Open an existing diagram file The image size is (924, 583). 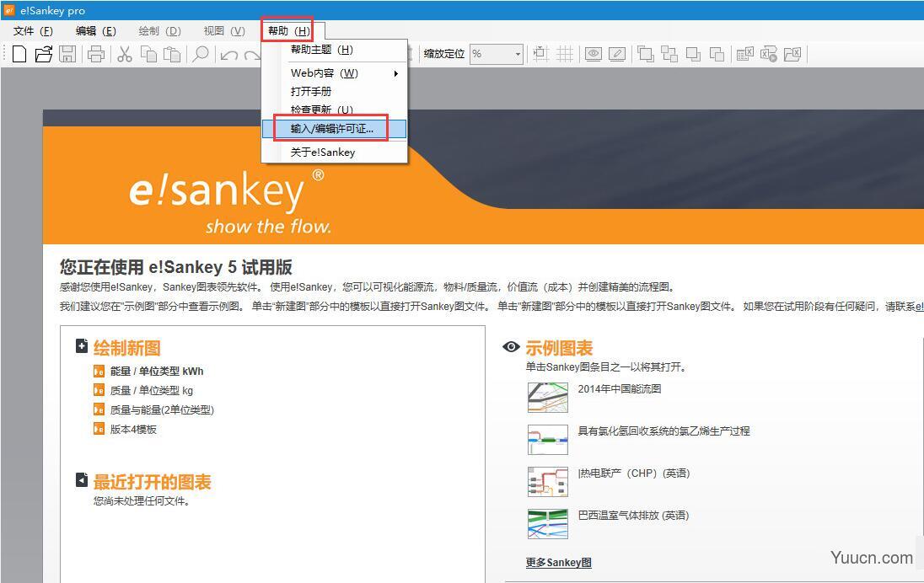point(43,53)
